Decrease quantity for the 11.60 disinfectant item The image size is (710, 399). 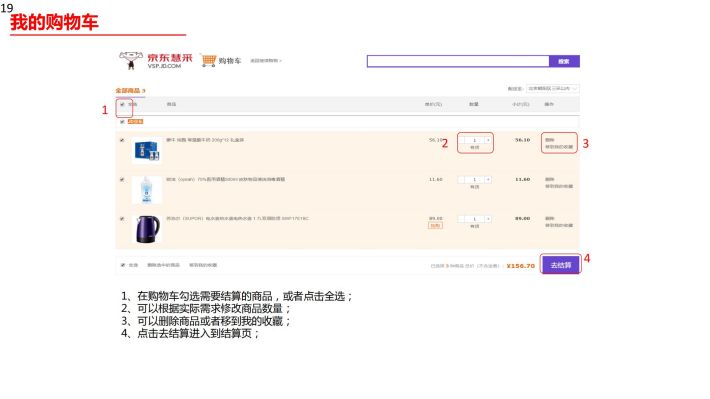pyautogui.click(x=461, y=180)
